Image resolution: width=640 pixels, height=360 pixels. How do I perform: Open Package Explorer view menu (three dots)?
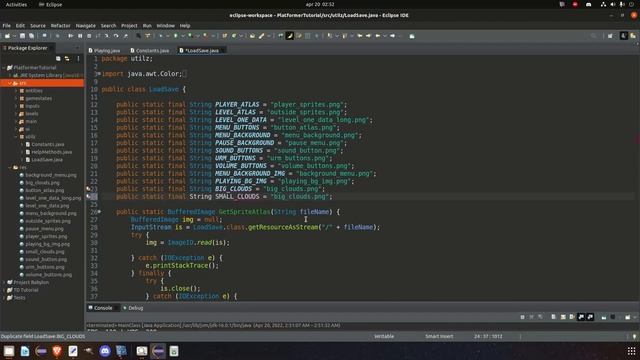[x=78, y=59]
